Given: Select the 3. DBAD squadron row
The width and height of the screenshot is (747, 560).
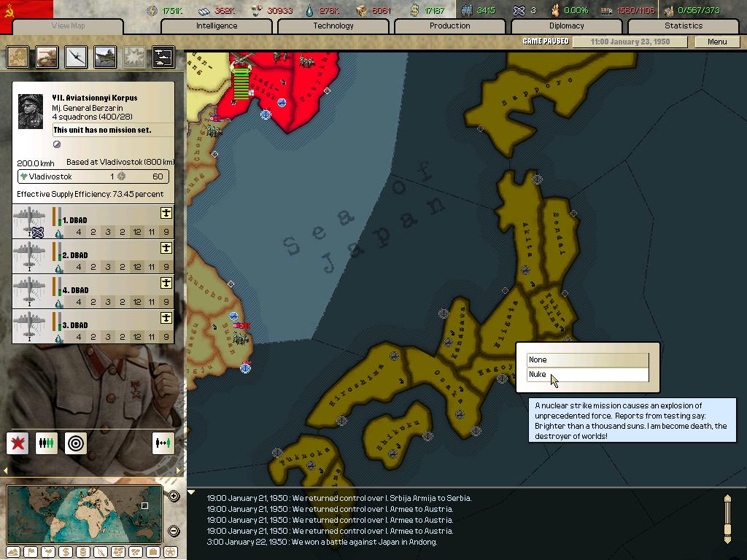Looking at the screenshot, I should pos(93,326).
